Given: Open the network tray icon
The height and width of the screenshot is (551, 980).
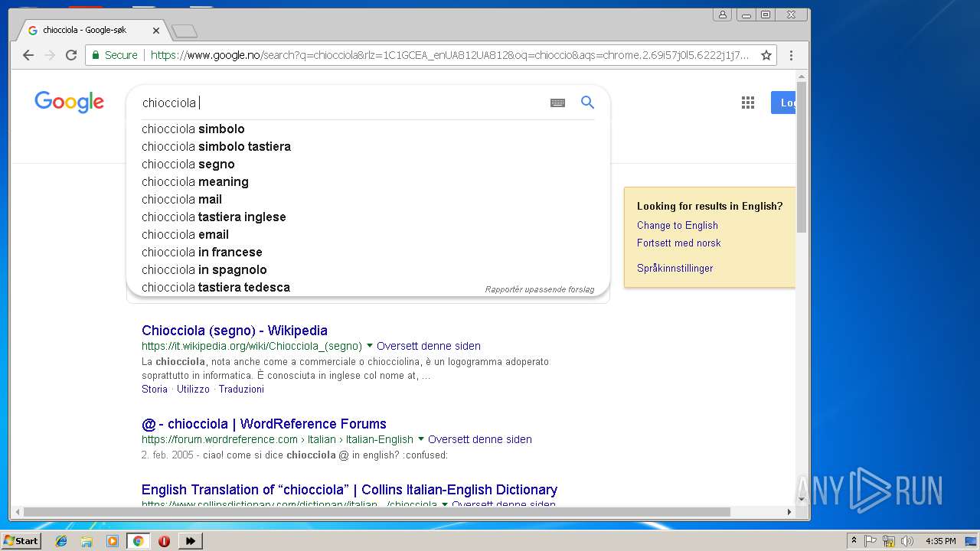Looking at the screenshot, I should pyautogui.click(x=889, y=541).
